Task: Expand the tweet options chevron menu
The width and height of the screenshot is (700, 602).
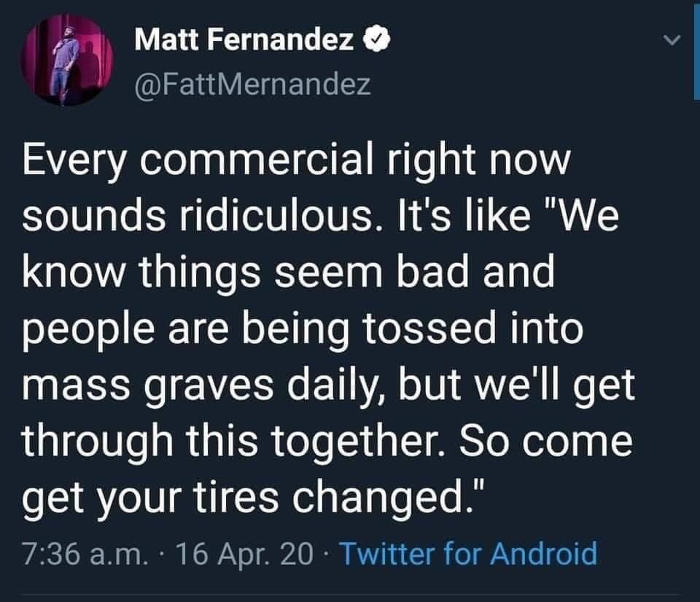Action: (671, 40)
